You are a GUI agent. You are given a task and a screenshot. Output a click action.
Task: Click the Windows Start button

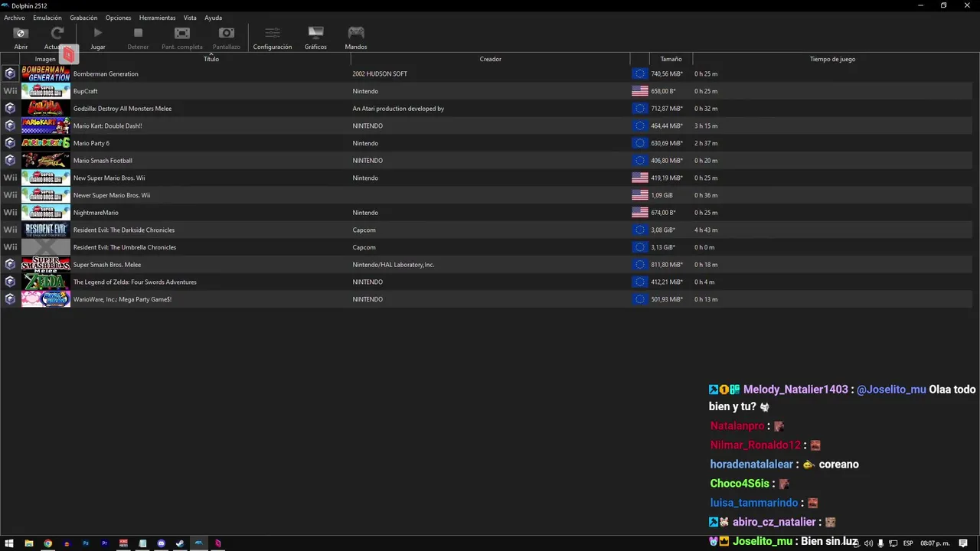click(x=10, y=543)
